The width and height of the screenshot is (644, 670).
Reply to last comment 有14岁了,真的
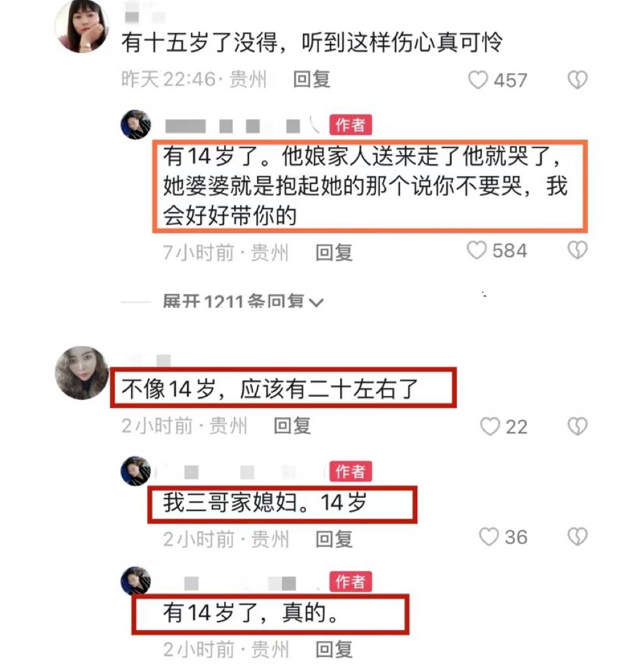(x=334, y=650)
